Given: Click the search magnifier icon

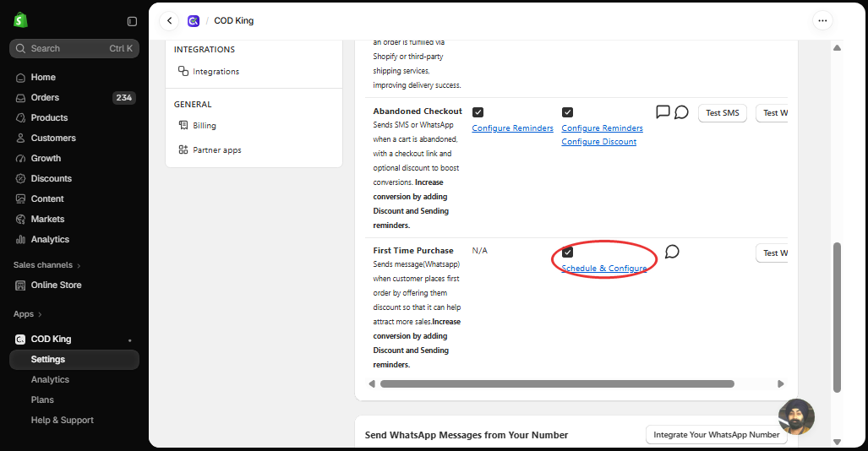Looking at the screenshot, I should coord(20,49).
